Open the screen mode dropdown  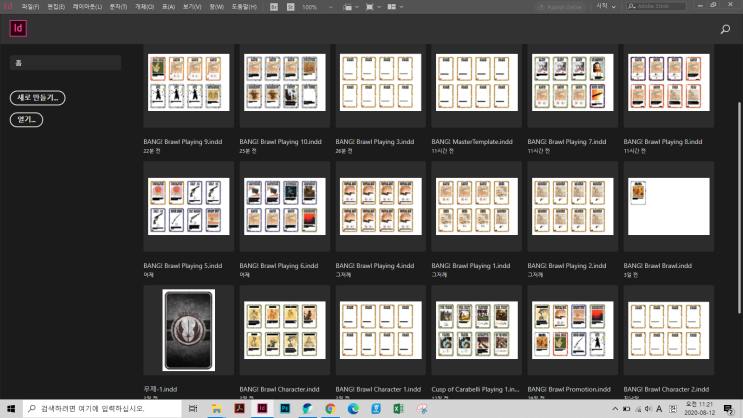click(x=373, y=7)
